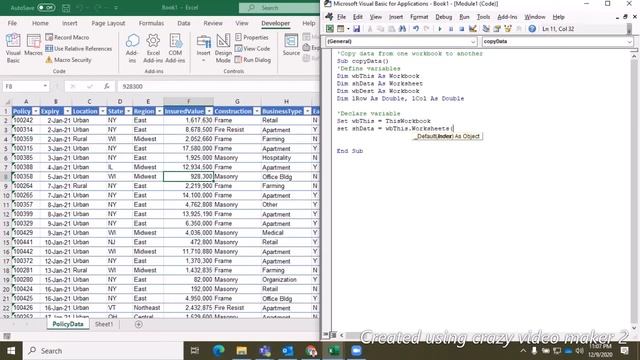
Task: Run the macro with the play icon
Action: pos(440,29)
